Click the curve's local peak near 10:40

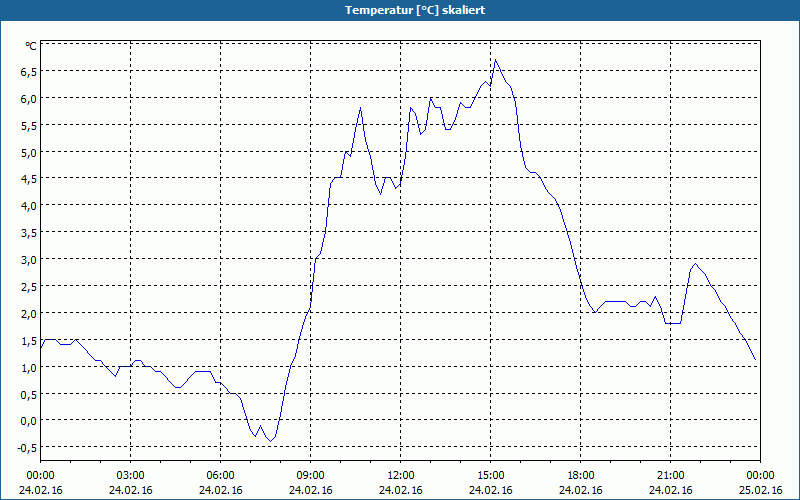coord(360,108)
